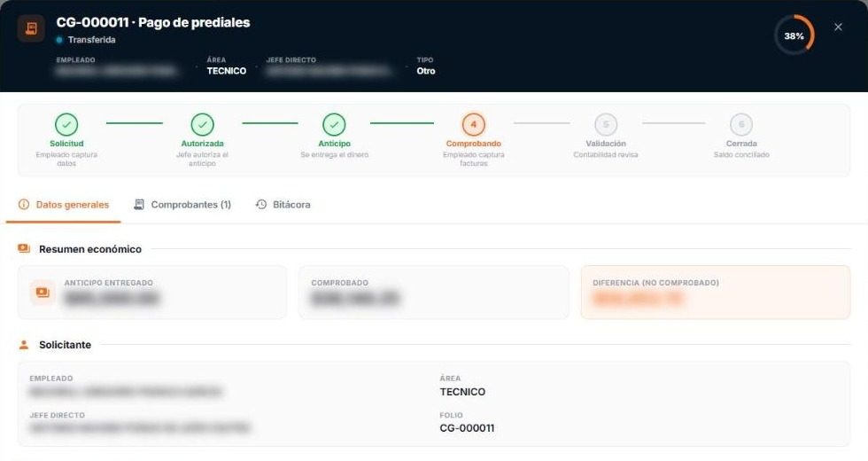Click 'Contabilidad revisa' description
Image resolution: width=868 pixels, height=461 pixels.
click(x=606, y=154)
